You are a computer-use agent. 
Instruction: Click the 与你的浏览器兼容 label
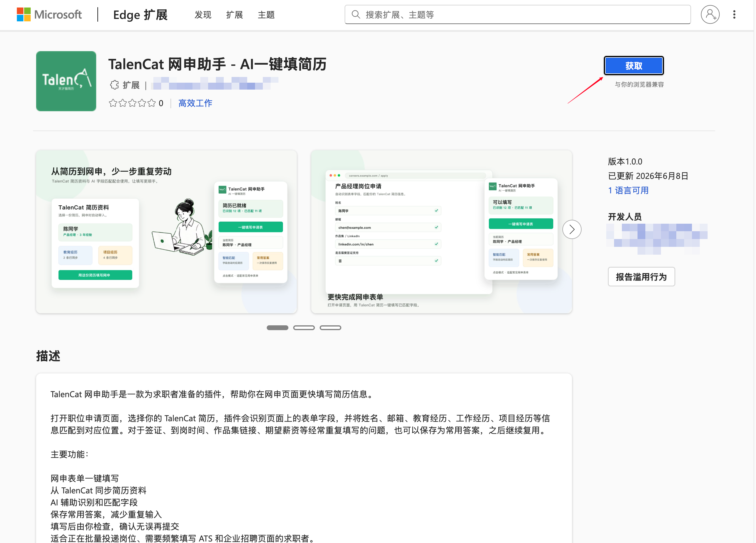point(639,84)
